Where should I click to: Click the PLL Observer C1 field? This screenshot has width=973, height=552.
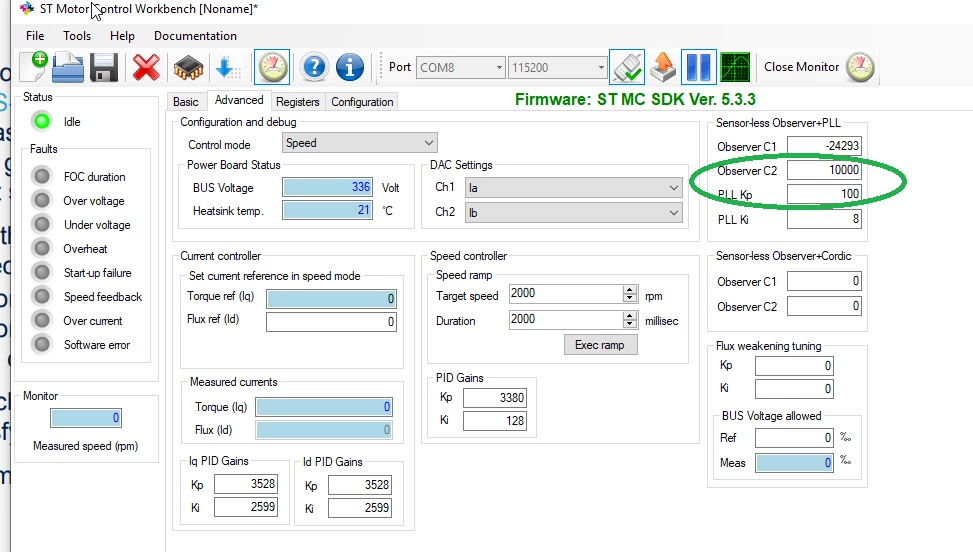point(825,146)
